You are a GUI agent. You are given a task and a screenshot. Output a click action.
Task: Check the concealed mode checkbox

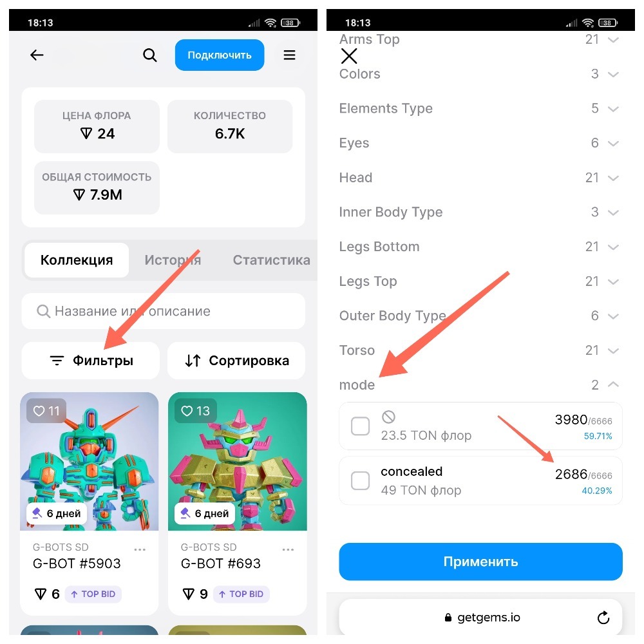[360, 480]
